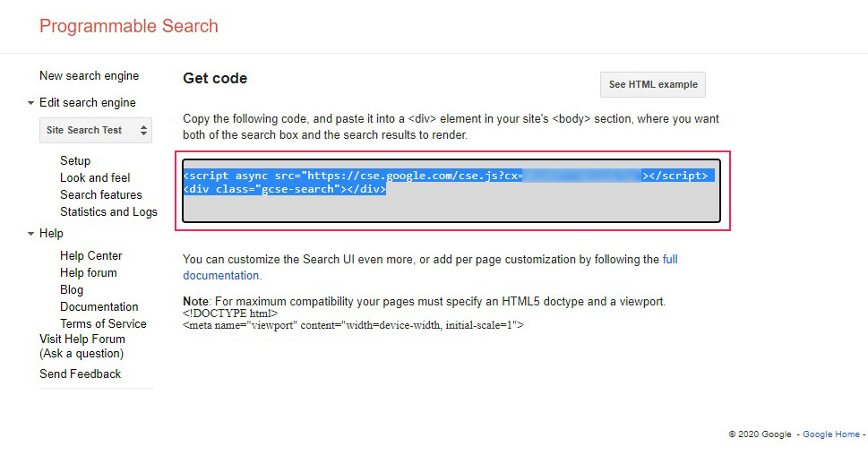Open the Google Home footer link
Viewport: 868px width, 464px height.
(831, 434)
